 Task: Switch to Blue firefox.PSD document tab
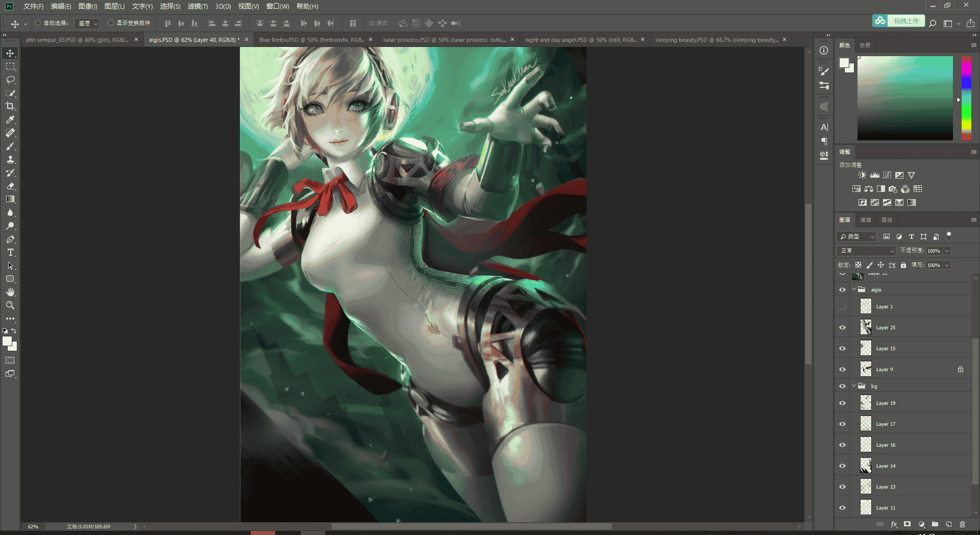(312, 40)
